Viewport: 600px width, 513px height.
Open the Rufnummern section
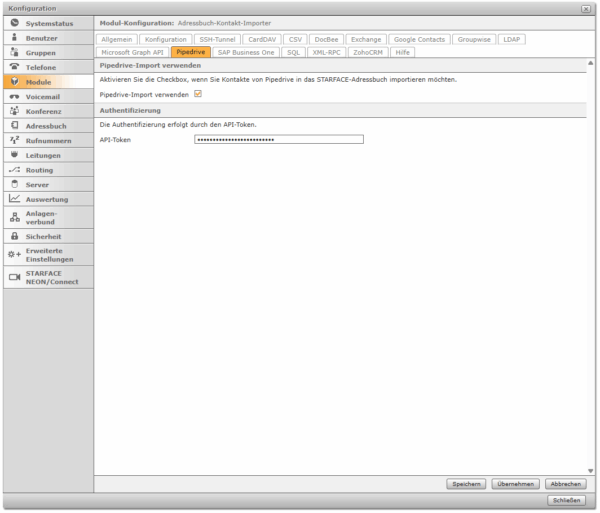pyautogui.click(x=49, y=140)
